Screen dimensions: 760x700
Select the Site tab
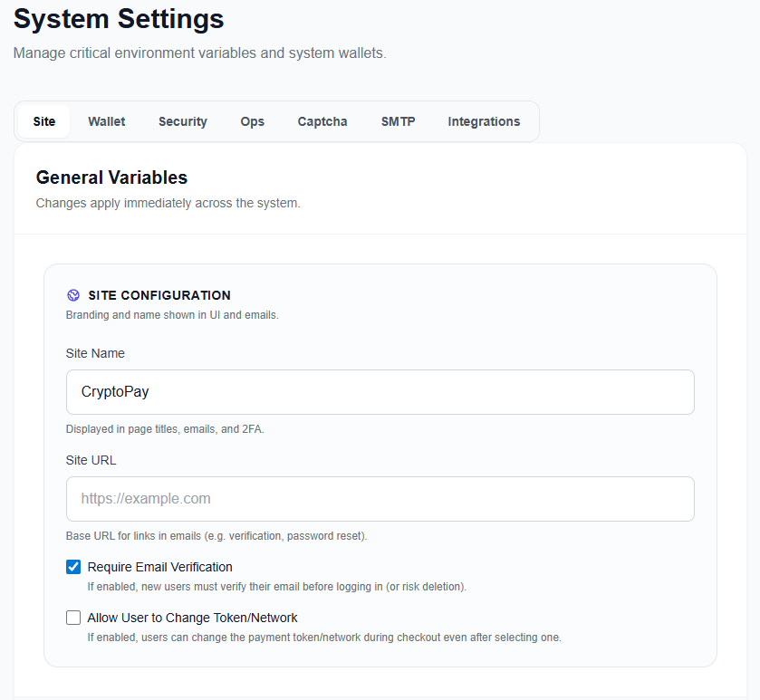tap(44, 121)
